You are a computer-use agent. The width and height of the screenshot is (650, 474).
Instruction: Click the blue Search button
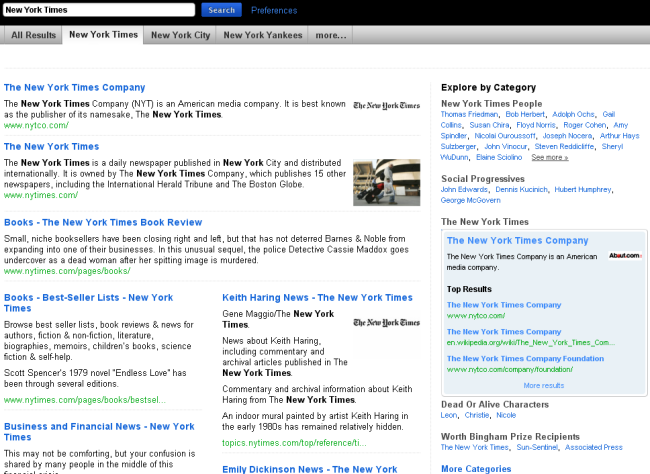pyautogui.click(x=221, y=10)
